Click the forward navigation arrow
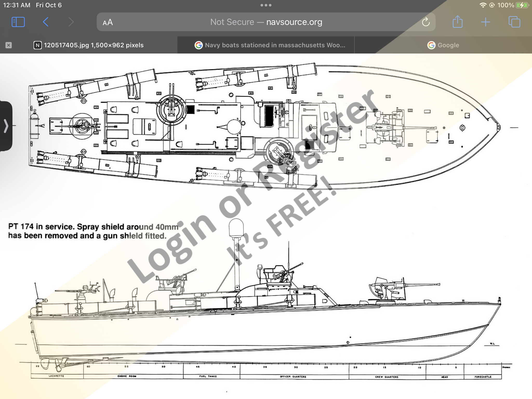The image size is (532, 399). pos(71,22)
